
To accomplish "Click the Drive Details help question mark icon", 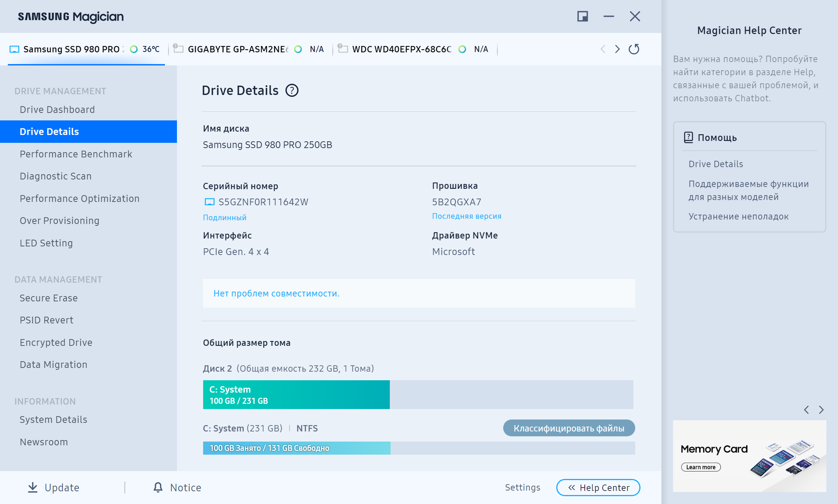I will (292, 90).
